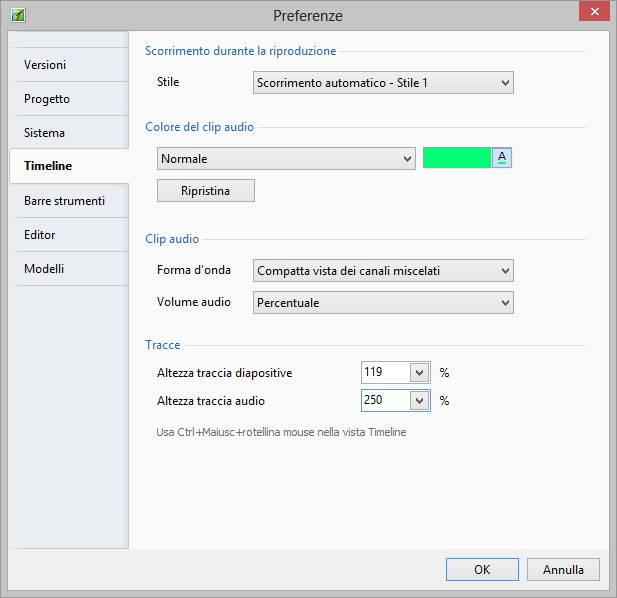Click the Altezza traccia audio value field

coord(385,401)
